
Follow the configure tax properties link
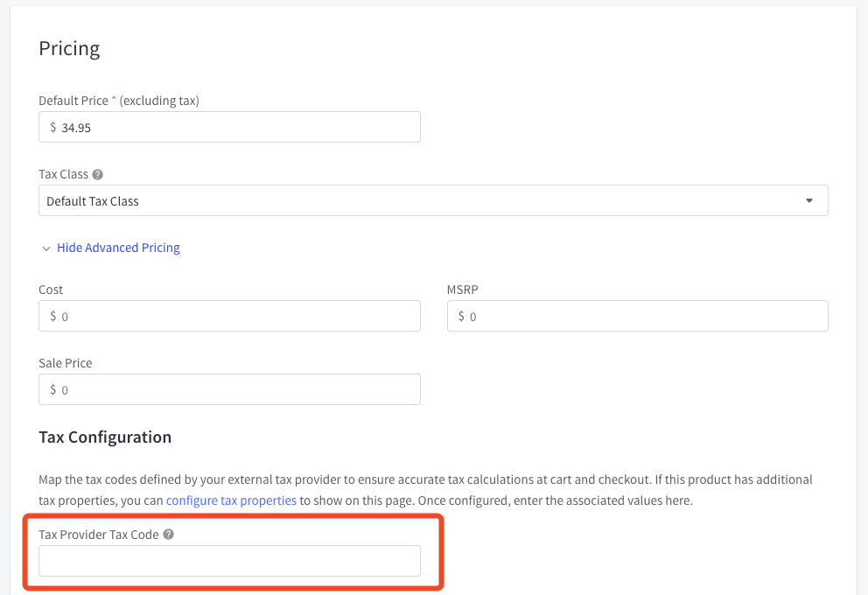tap(231, 500)
